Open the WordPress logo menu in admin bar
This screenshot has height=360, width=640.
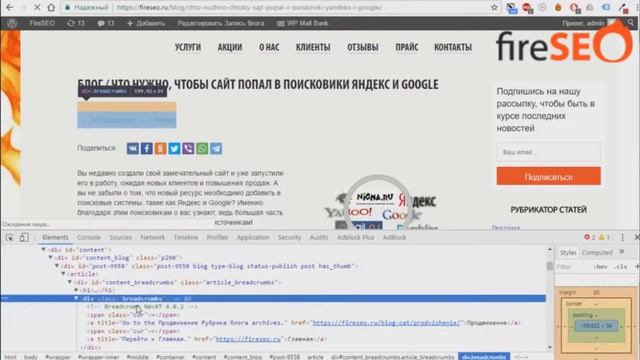pos(12,23)
